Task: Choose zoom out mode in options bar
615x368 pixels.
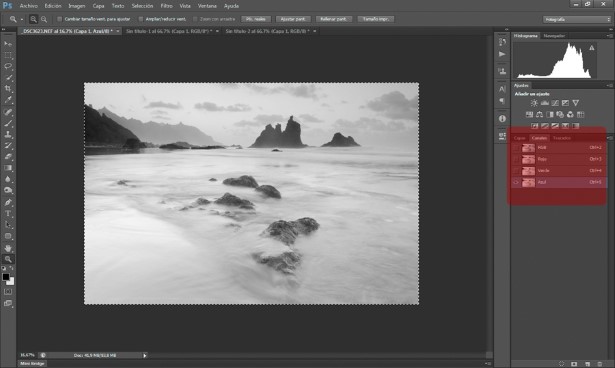Action: [x=44, y=19]
